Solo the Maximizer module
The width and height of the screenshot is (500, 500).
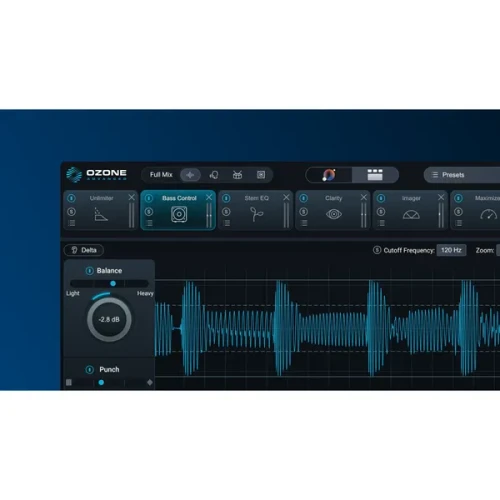click(458, 212)
